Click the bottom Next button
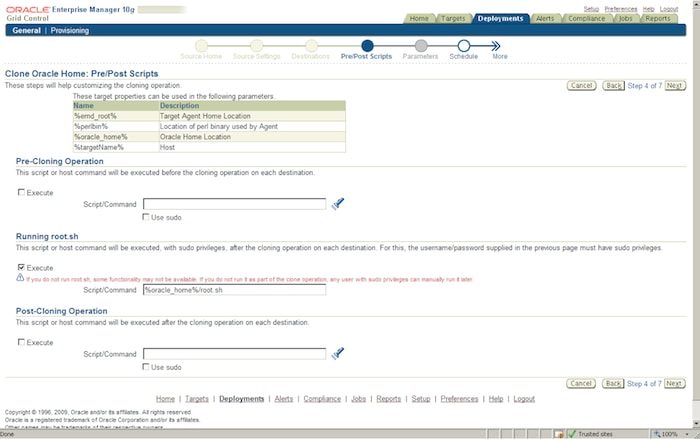The height and width of the screenshot is (439, 700). (674, 383)
